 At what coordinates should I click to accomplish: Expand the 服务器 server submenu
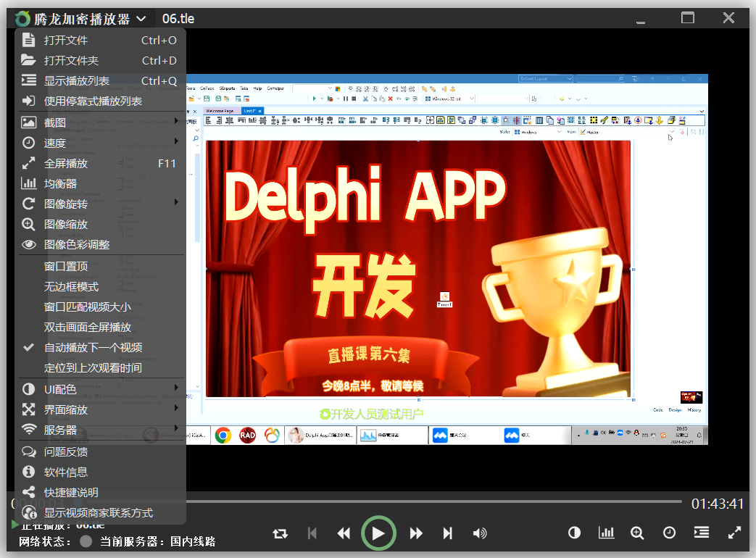[x=100, y=430]
